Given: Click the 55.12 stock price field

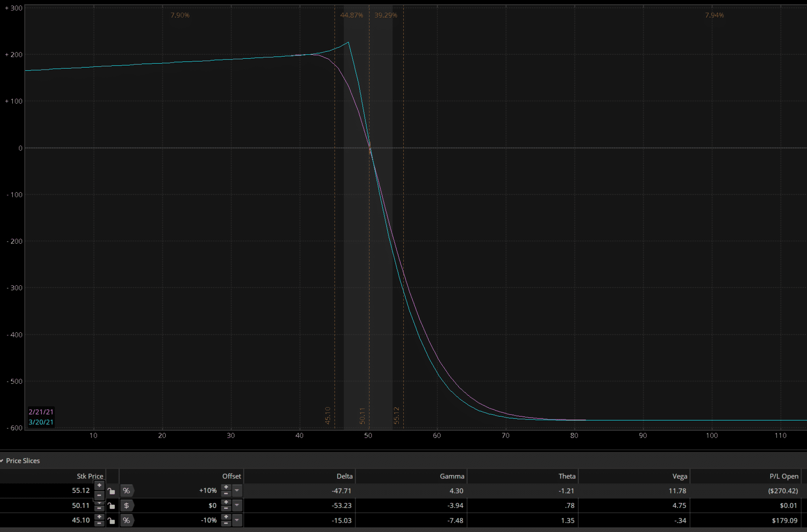Looking at the screenshot, I should [x=81, y=491].
